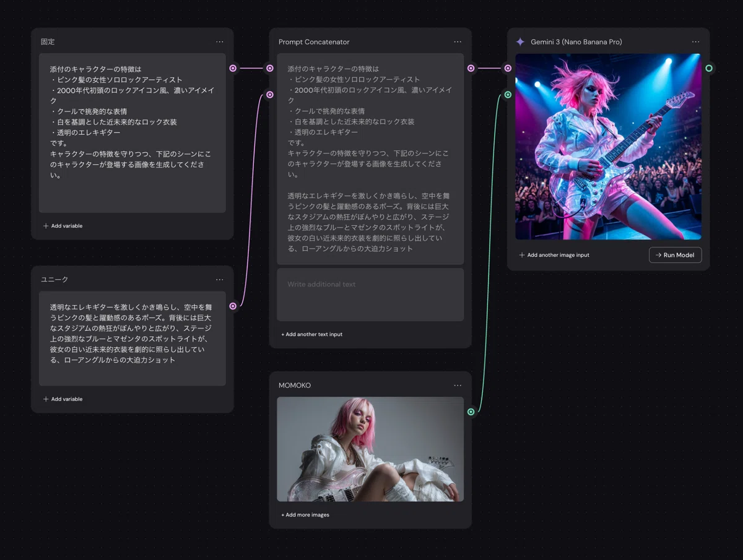Click the Gemini 3 sparkle icon
Screen dimensions: 743x560
(520, 42)
